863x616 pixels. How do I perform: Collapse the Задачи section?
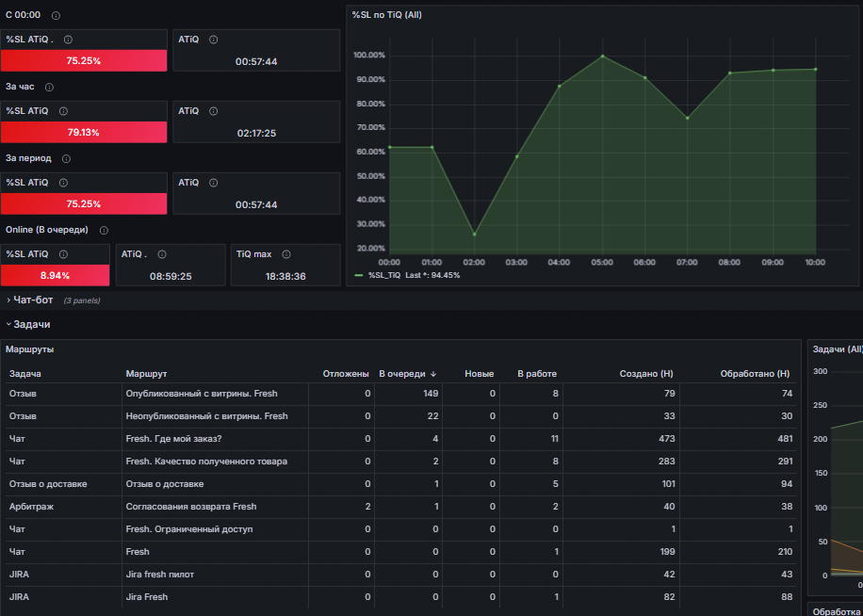coord(28,325)
